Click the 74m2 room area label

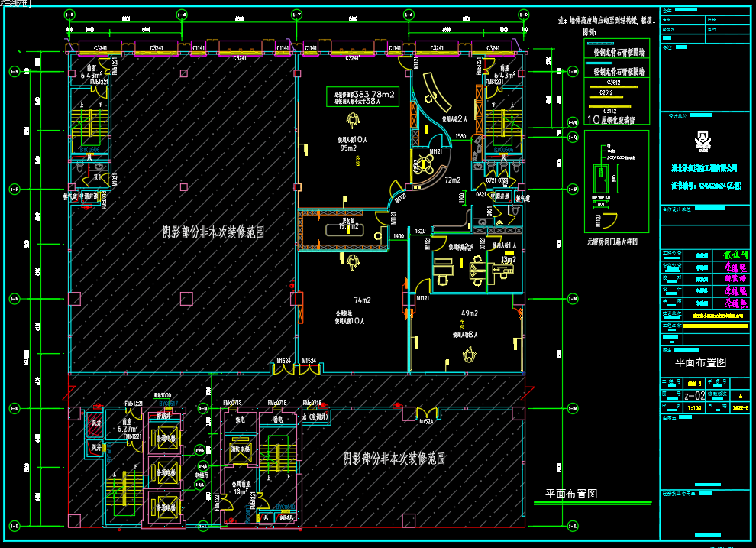(361, 300)
